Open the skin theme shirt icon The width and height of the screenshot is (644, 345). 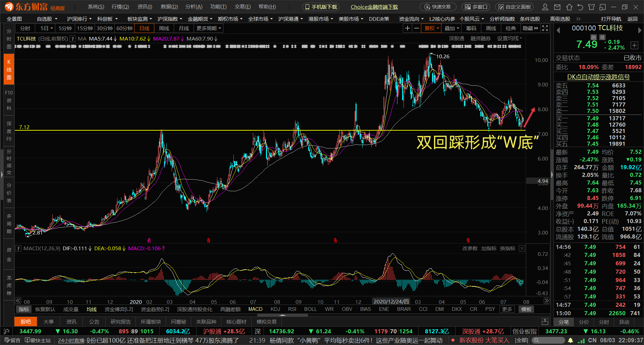(591, 7)
